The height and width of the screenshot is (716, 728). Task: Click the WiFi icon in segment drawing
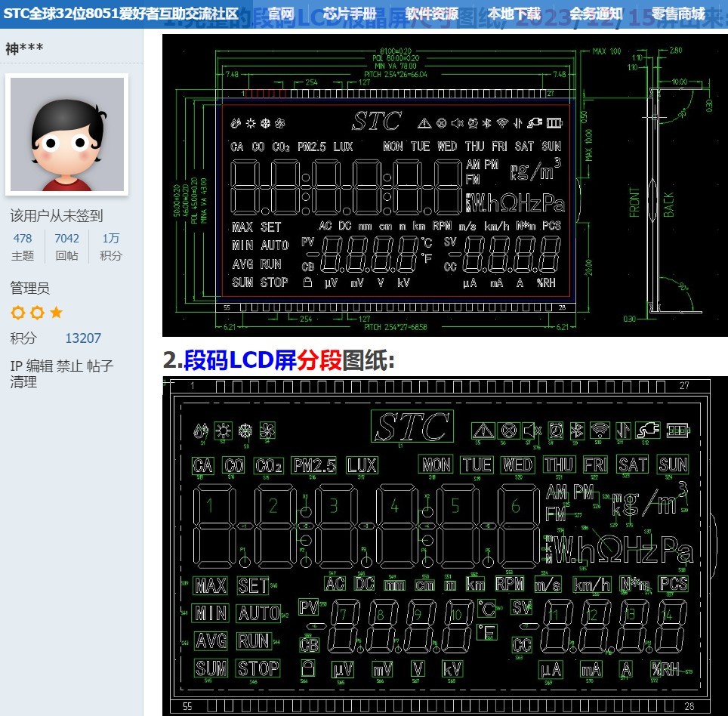click(x=600, y=431)
